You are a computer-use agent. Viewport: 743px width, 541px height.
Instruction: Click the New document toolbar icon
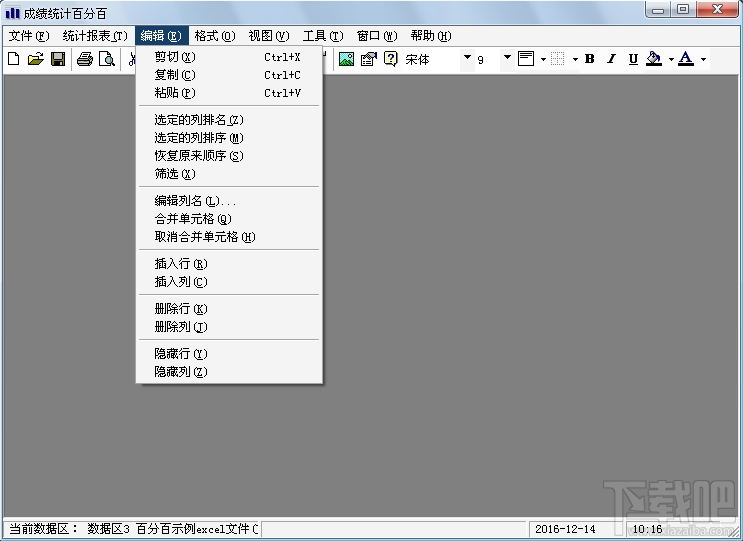coord(14,59)
